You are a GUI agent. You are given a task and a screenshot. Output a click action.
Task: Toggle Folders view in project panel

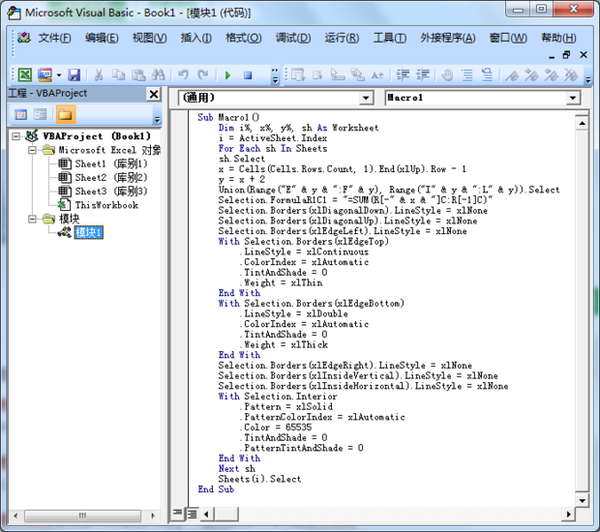[x=65, y=114]
